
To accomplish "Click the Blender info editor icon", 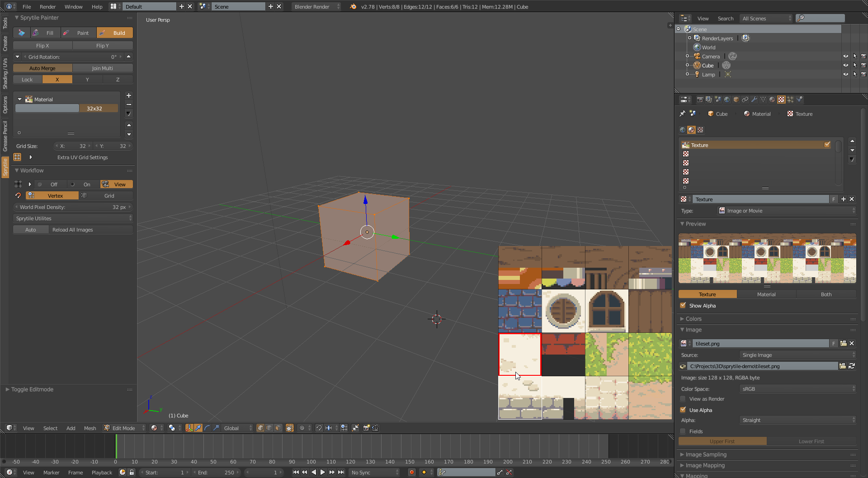I will point(9,6).
